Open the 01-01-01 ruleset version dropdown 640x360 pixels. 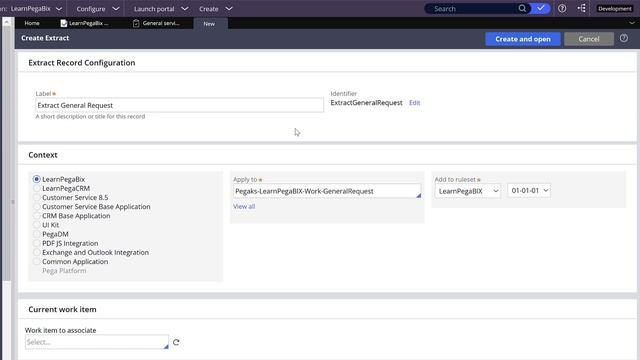tap(529, 191)
